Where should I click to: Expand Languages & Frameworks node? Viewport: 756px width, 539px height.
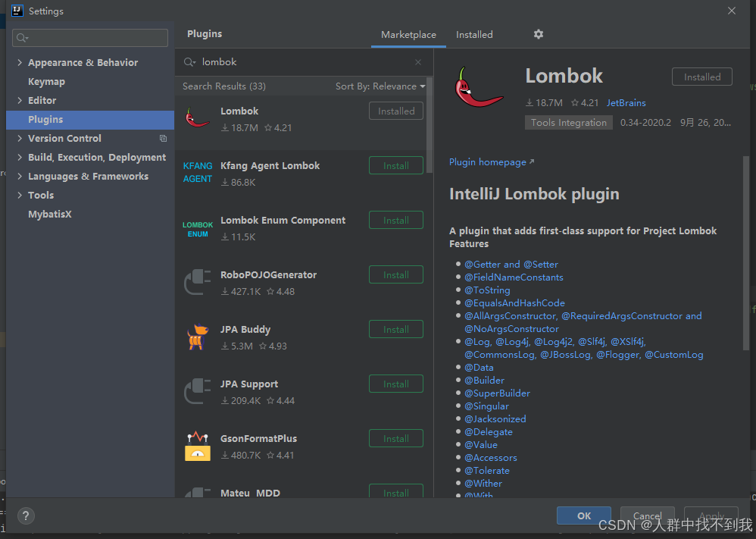pos(20,176)
